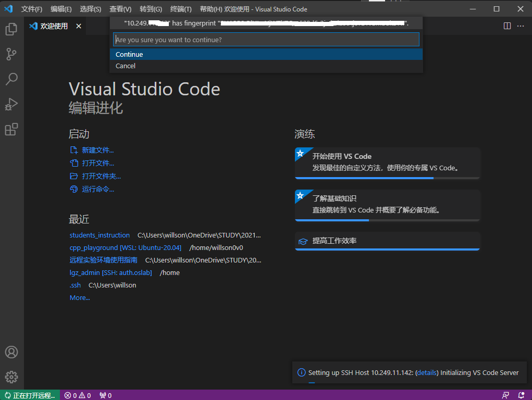Open the Run and Debug view

tap(11, 104)
